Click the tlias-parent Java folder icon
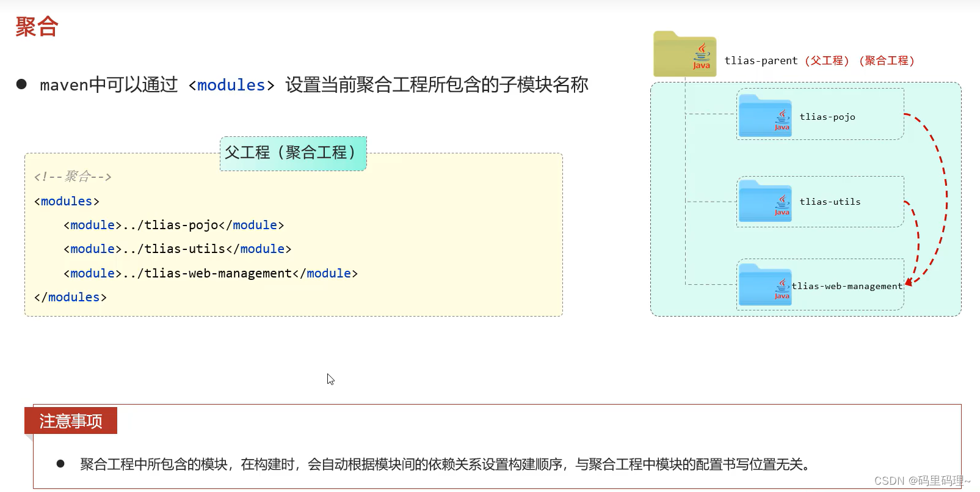 point(684,54)
